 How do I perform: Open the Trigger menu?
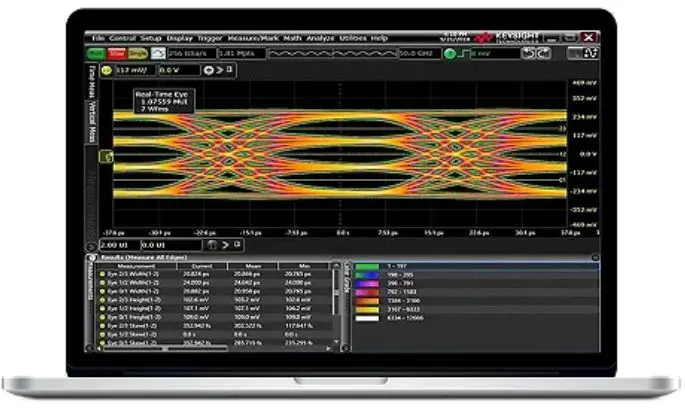pos(210,38)
